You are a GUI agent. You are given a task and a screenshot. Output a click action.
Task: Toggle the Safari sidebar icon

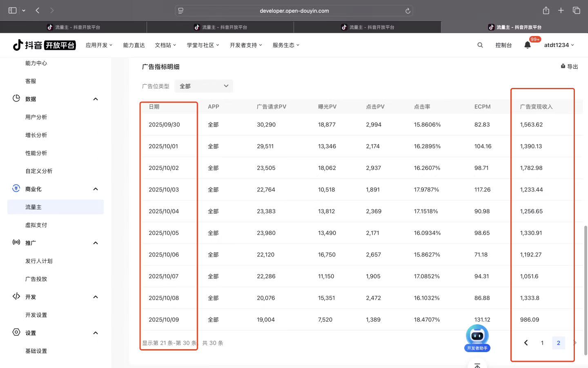coord(13,11)
